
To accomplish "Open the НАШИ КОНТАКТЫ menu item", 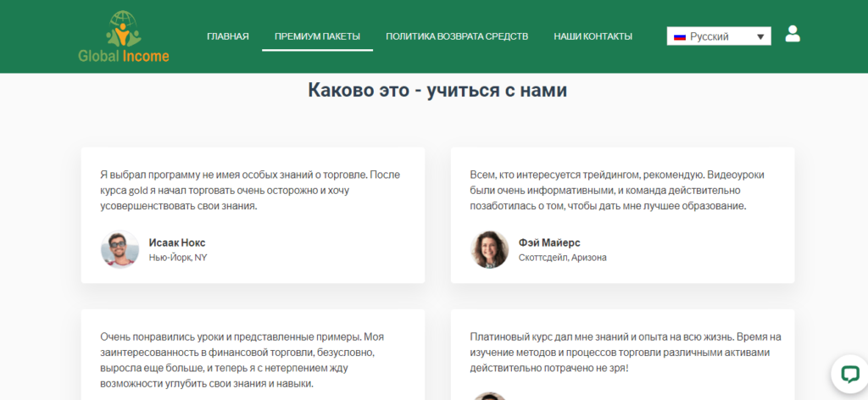I will pyautogui.click(x=593, y=36).
